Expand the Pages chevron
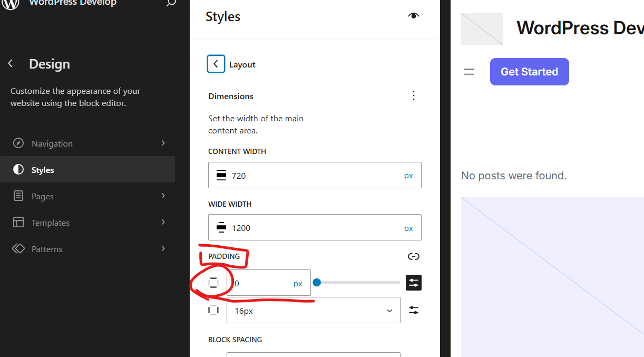This screenshot has width=644, height=357. (x=163, y=196)
